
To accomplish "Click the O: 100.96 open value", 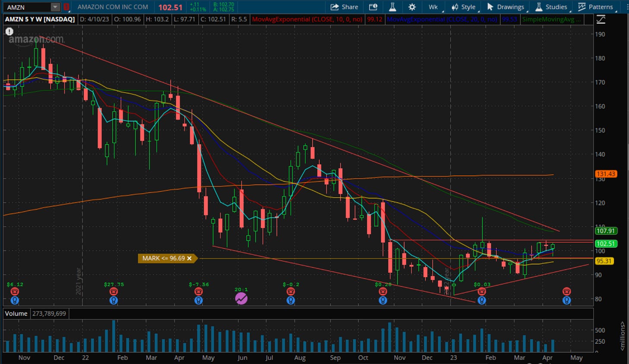I will pos(127,19).
